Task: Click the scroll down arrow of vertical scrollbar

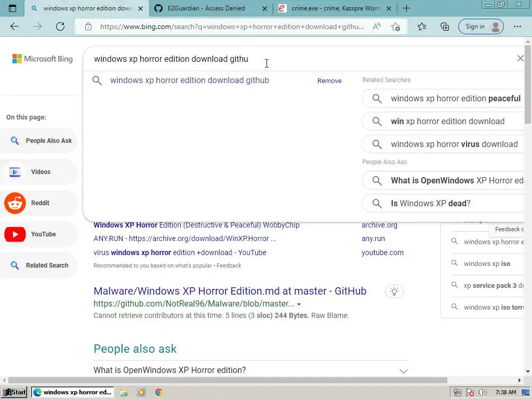Action: point(528,371)
